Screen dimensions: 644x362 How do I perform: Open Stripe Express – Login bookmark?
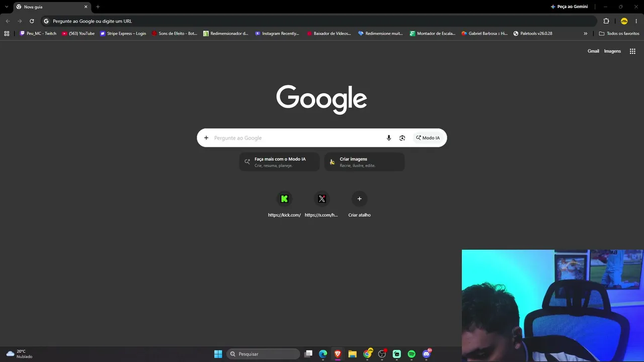click(123, 33)
